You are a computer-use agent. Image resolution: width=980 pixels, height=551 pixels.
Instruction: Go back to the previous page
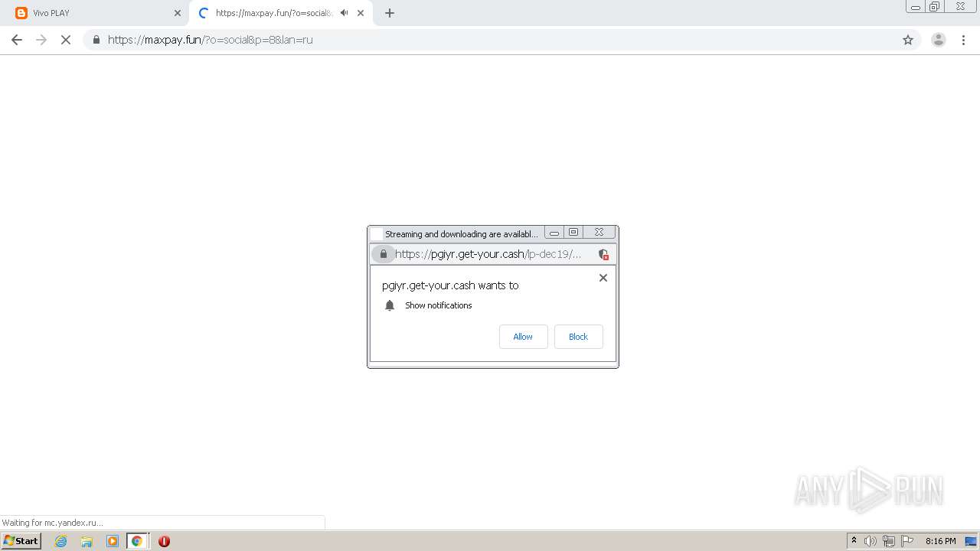17,40
